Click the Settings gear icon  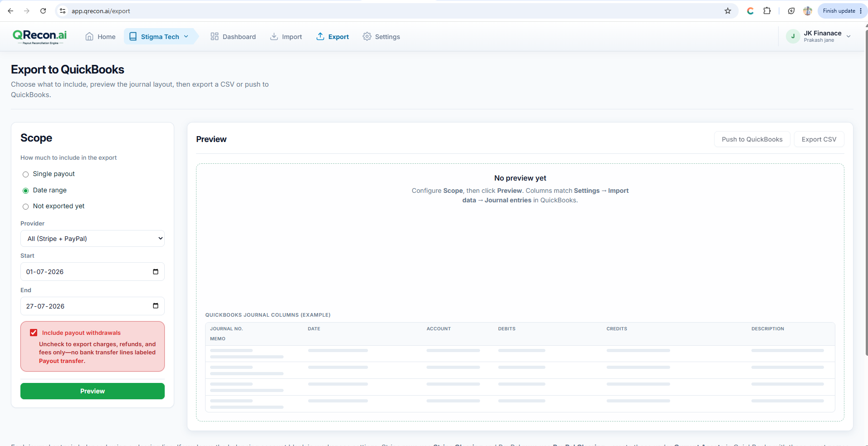[367, 36]
